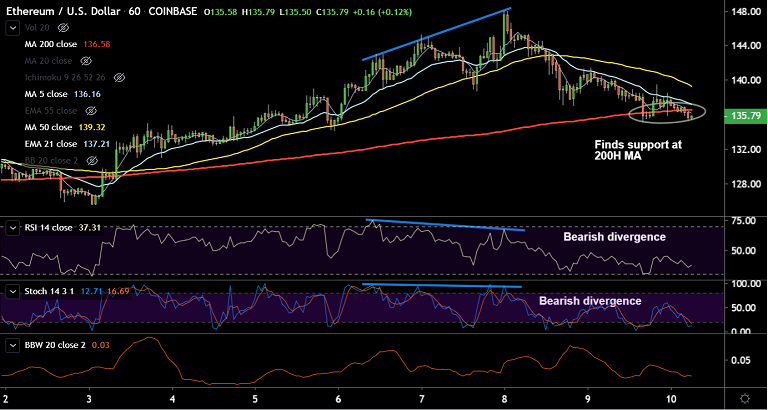Click the 75.00 RSI axis value
This screenshot has height=410, width=768.
(744, 221)
